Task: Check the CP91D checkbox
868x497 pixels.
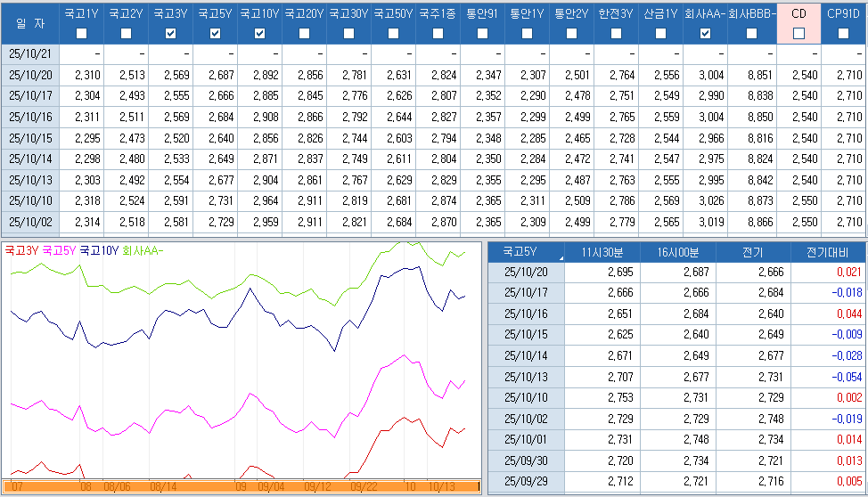Action: pyautogui.click(x=843, y=33)
